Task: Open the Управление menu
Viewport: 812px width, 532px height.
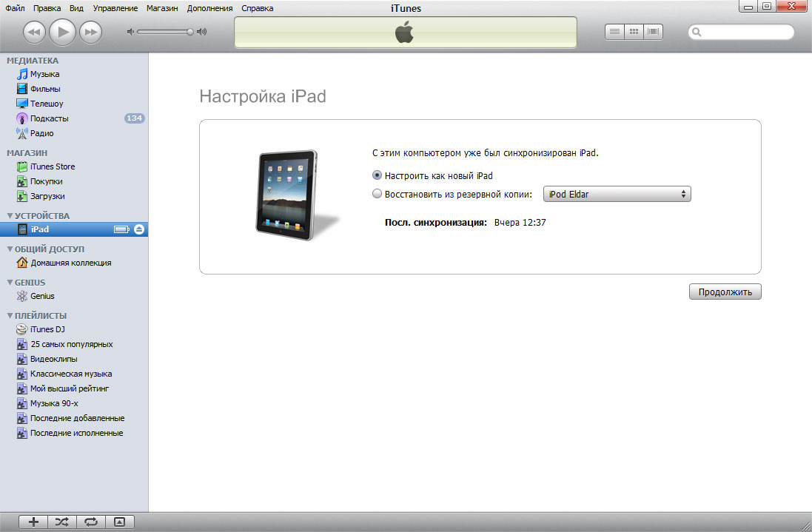Action: coord(115,8)
